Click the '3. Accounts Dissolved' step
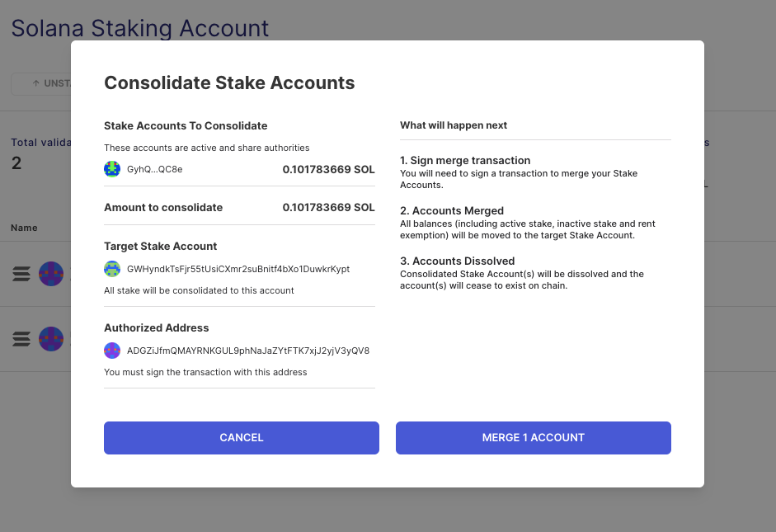Screen dimensions: 776x532 tap(458, 261)
